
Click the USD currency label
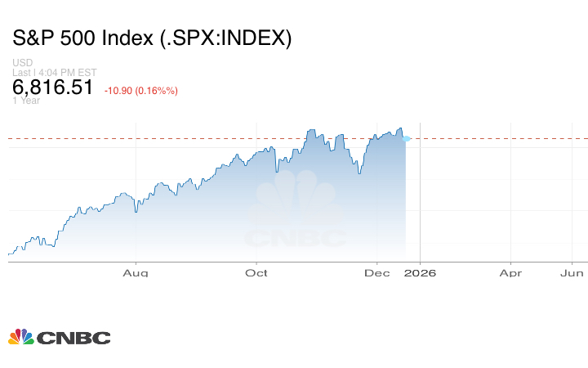[x=22, y=63]
